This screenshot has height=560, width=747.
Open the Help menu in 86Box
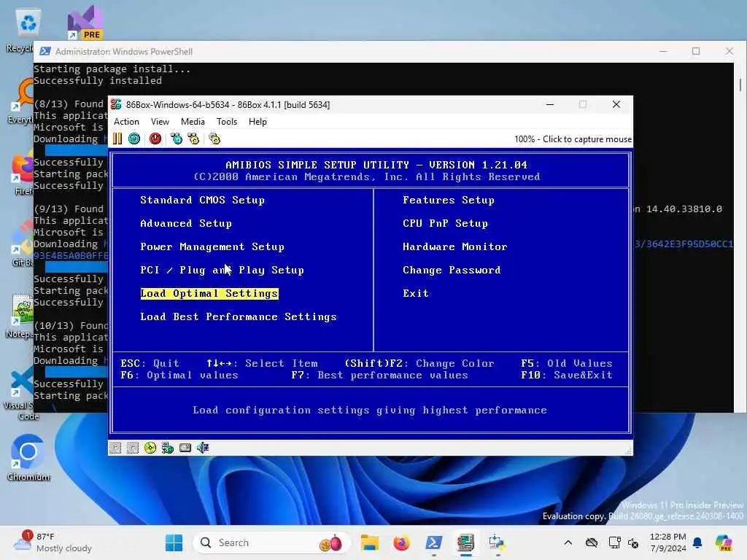(x=258, y=122)
